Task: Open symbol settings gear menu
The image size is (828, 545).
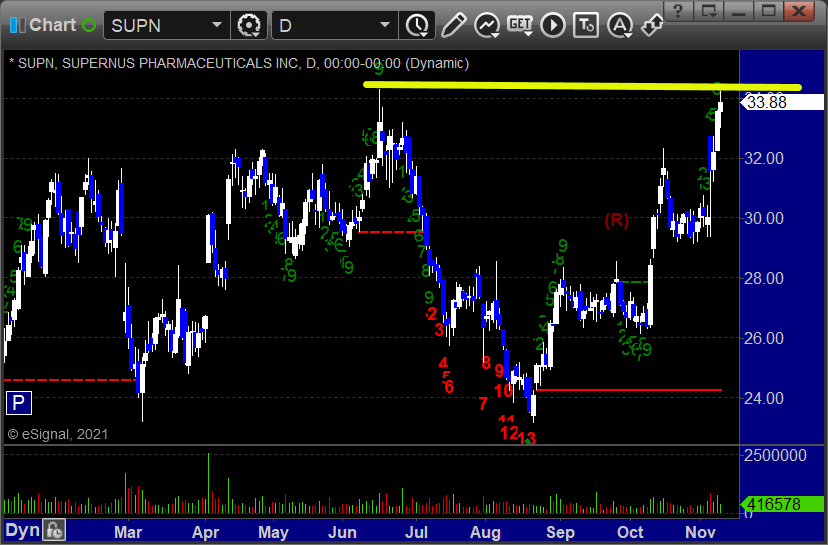Action: (x=249, y=25)
